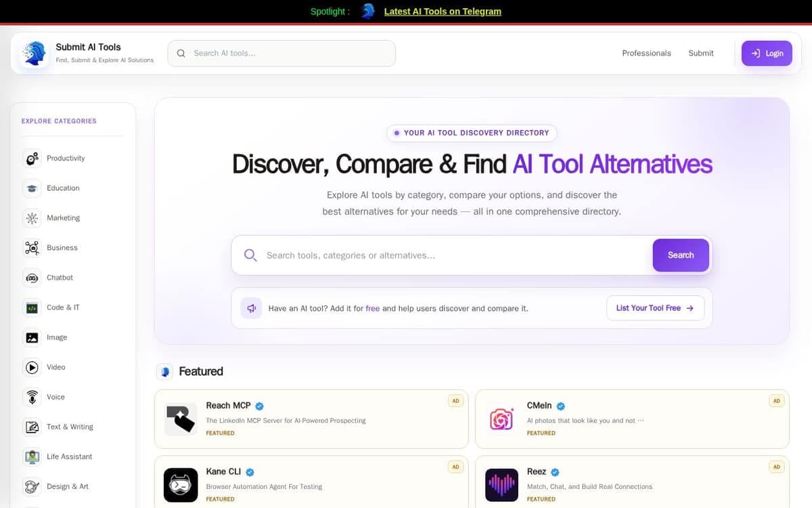
Task: Click 'Submit AI Tools' site title
Action: click(x=88, y=47)
